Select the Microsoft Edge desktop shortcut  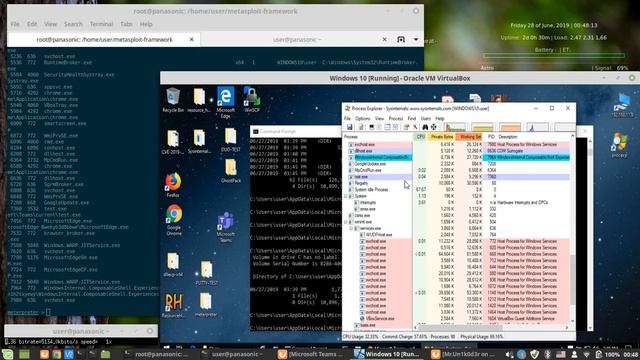tap(225, 102)
